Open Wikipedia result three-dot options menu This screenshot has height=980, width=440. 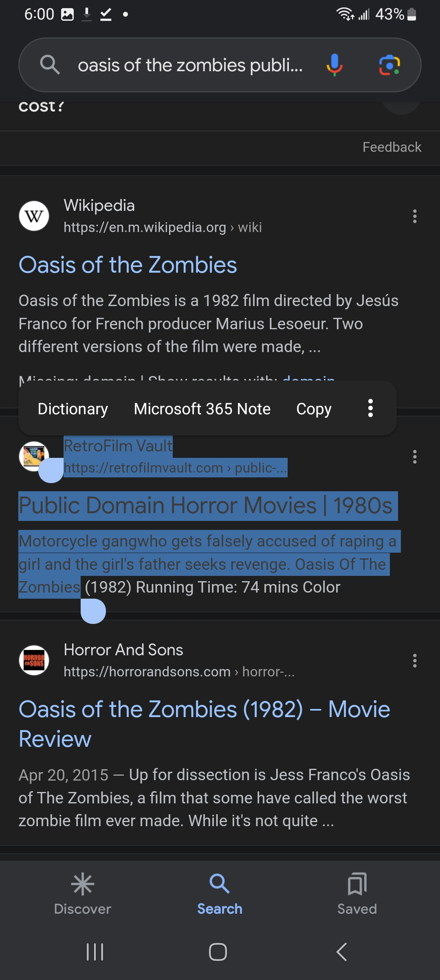415,216
